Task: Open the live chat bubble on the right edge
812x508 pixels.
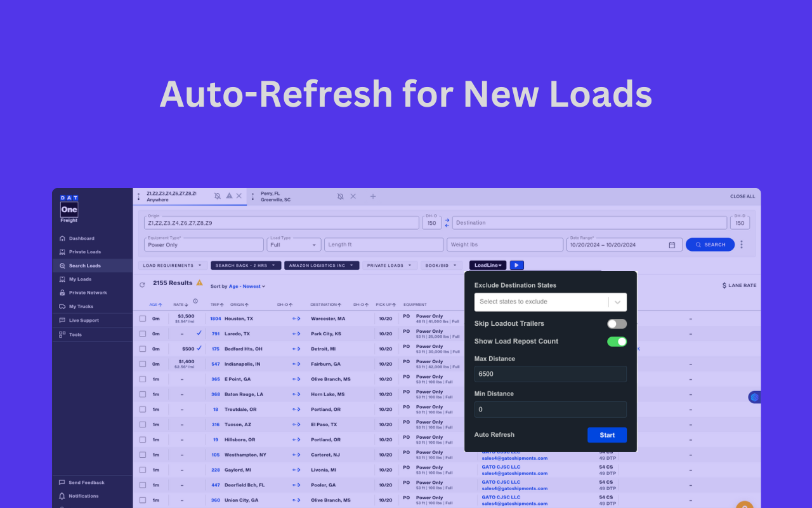Action: pyautogui.click(x=754, y=397)
